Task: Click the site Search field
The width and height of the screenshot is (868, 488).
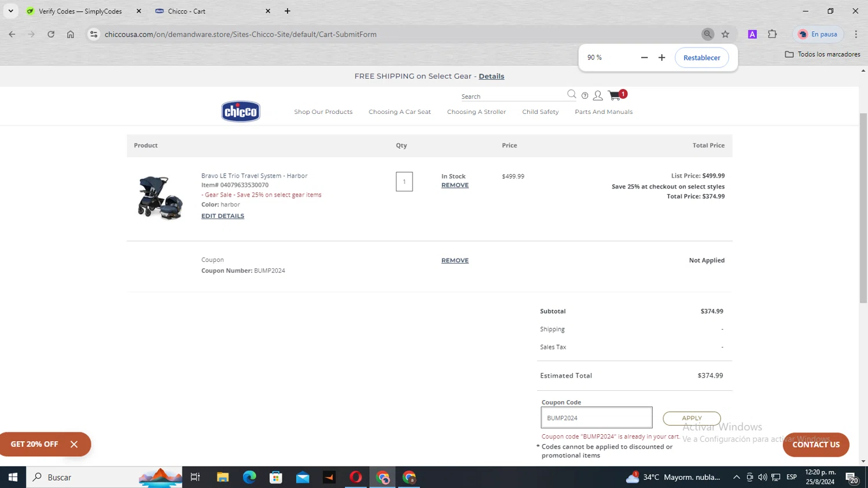Action: [x=512, y=96]
